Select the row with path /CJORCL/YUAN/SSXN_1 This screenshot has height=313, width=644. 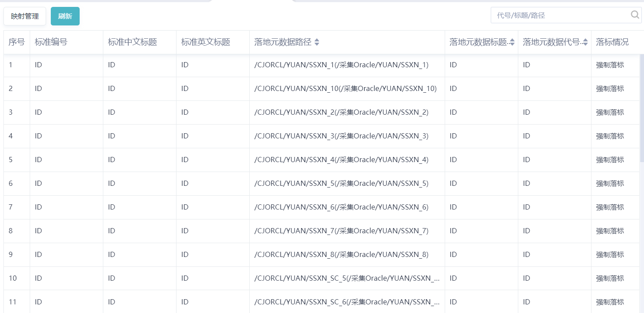[x=341, y=65]
